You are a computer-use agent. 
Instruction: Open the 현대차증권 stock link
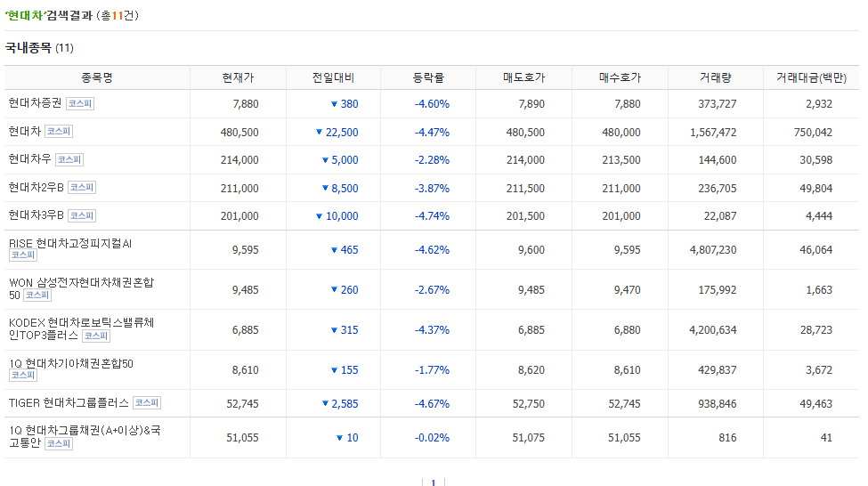pyautogui.click(x=35, y=103)
